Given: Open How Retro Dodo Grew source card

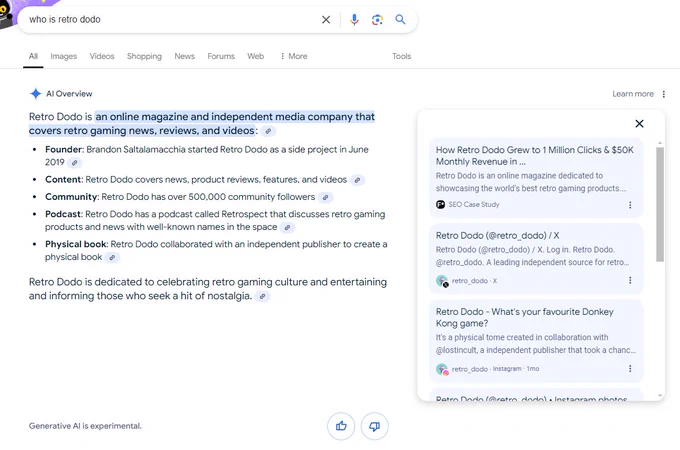Looking at the screenshot, I should tap(536, 178).
